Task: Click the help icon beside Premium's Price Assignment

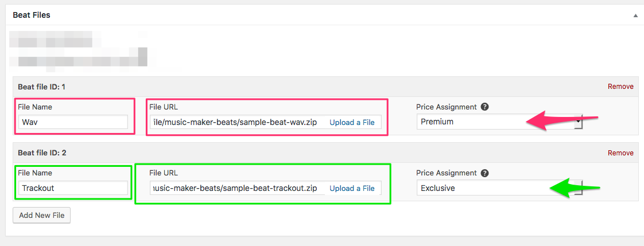Action: (484, 107)
